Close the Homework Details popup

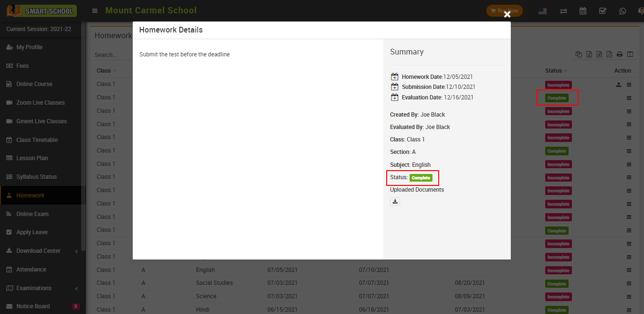coord(507,14)
